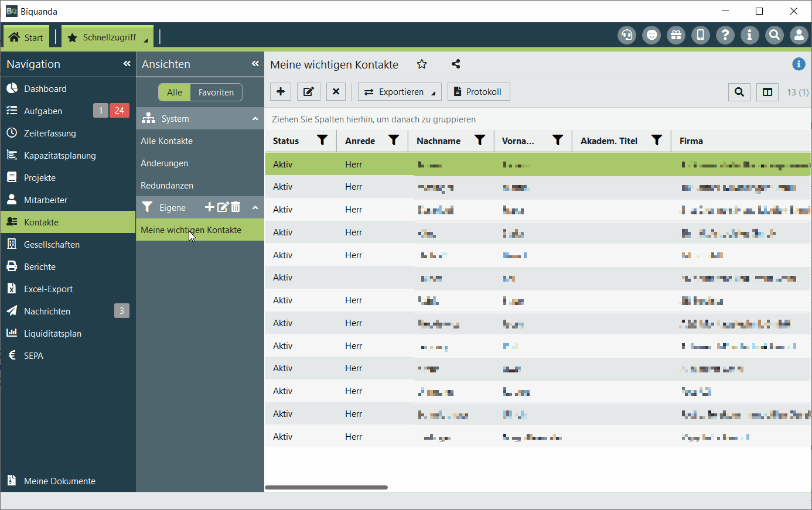This screenshot has height=510, width=812.
Task: Click the edit contact pencil button
Action: point(308,92)
